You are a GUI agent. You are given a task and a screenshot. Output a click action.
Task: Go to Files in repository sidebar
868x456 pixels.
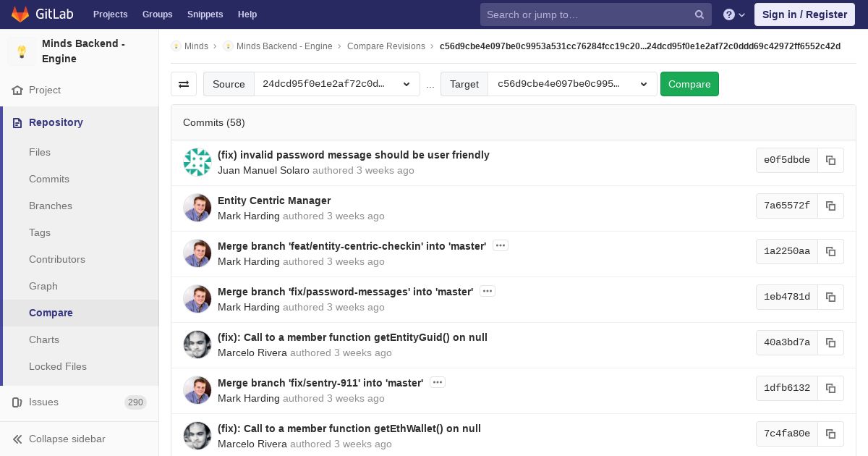[40, 152]
